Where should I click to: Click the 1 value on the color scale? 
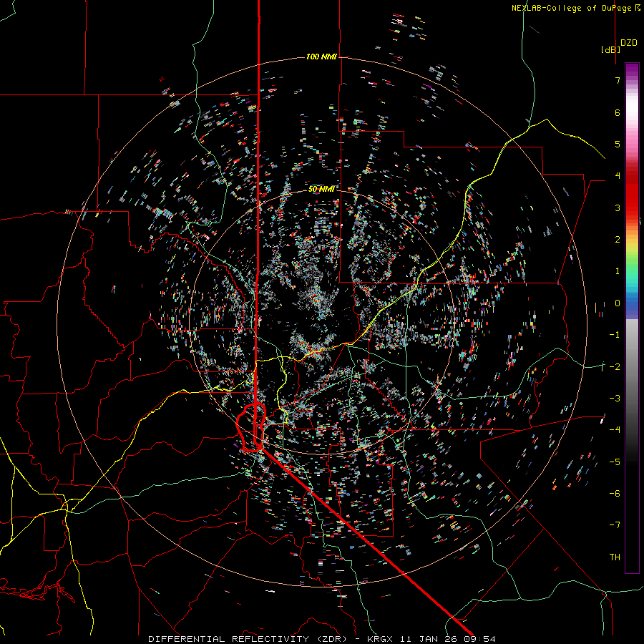618,271
